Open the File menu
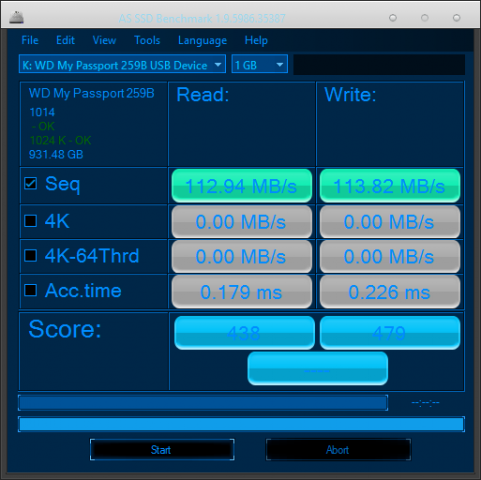The height and width of the screenshot is (480, 481). point(30,40)
